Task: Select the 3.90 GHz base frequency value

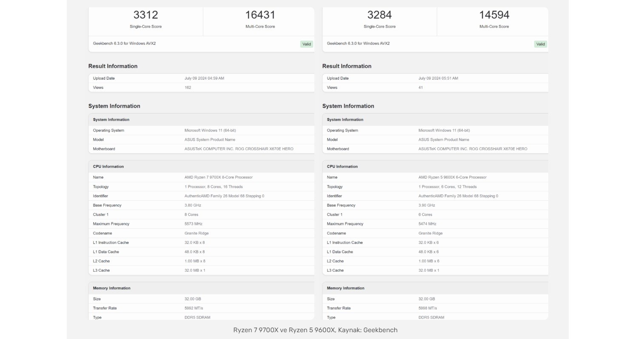Action: (427, 205)
